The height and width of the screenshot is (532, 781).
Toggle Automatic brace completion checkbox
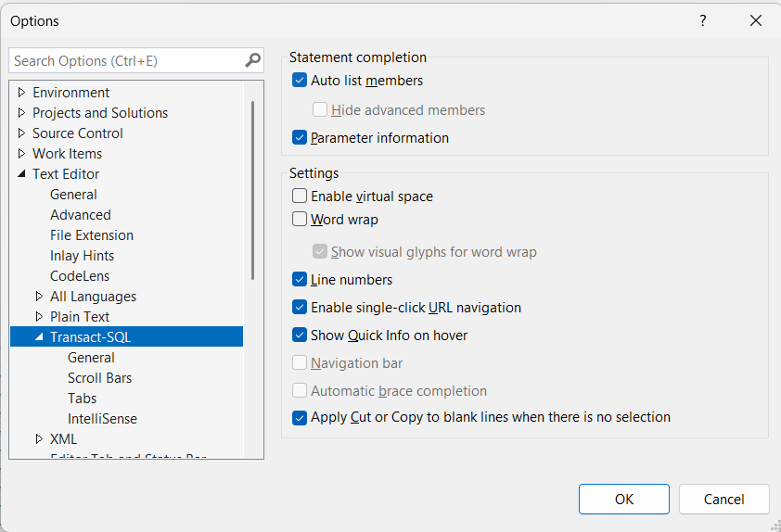300,390
